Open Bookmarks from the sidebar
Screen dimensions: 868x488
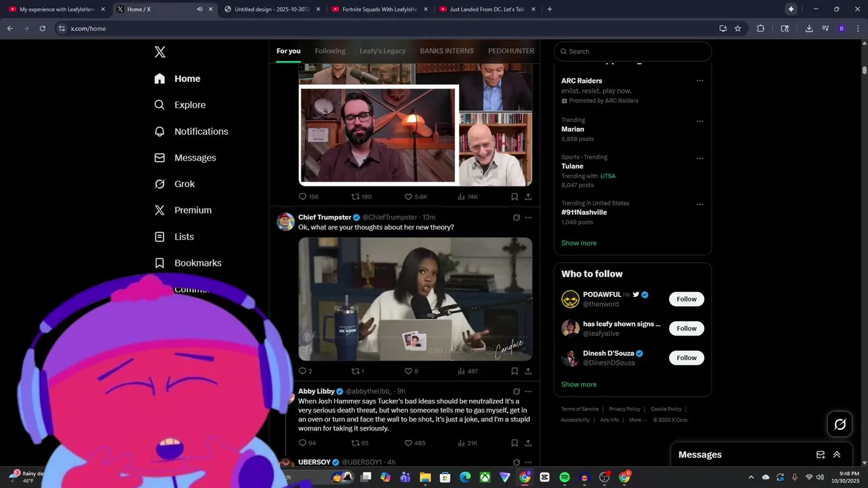pyautogui.click(x=188, y=263)
